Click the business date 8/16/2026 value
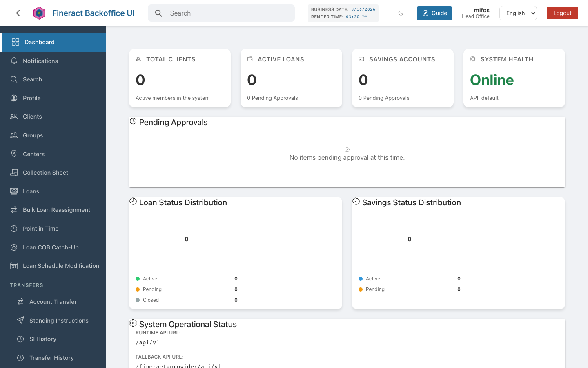 [x=363, y=9]
